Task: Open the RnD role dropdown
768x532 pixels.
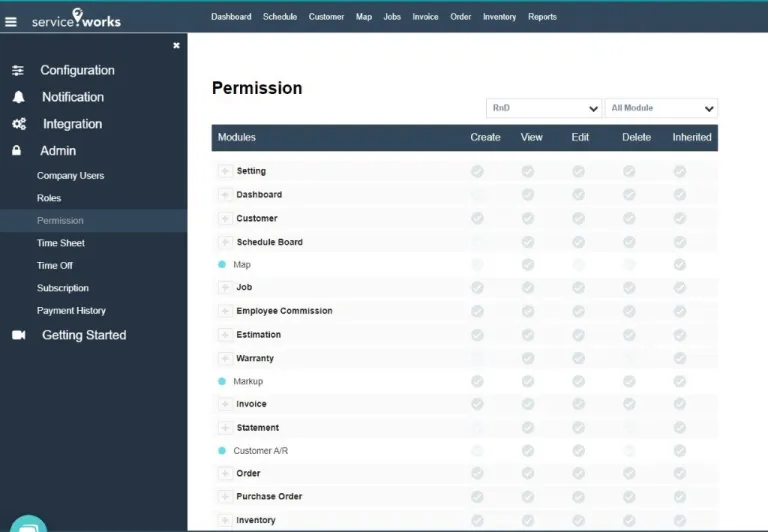Action: (x=543, y=108)
